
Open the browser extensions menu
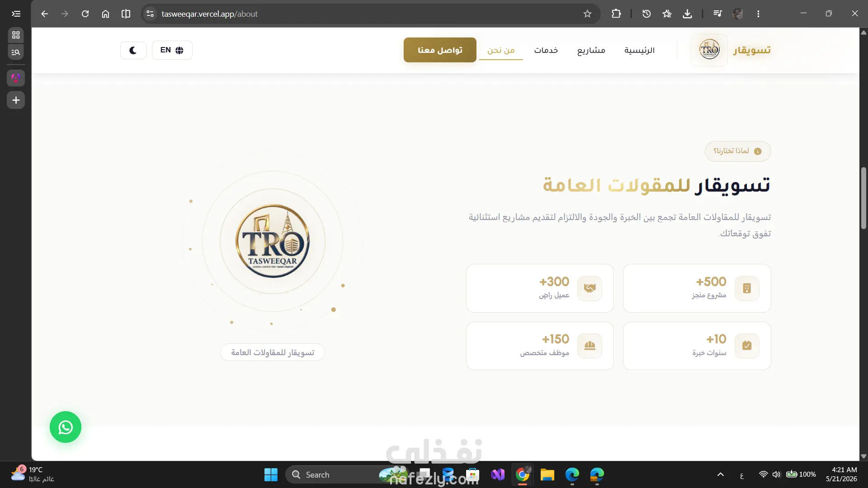click(616, 14)
